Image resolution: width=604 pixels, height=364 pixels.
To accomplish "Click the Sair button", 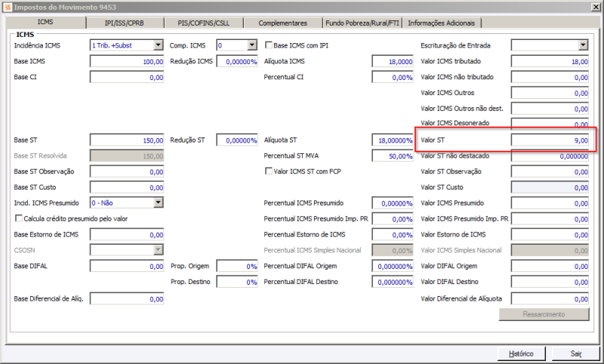I will pyautogui.click(x=576, y=353).
